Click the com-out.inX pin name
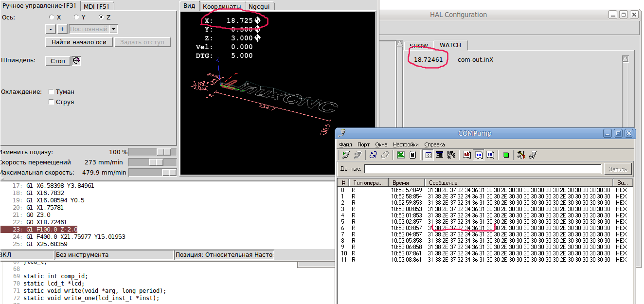The width and height of the screenshot is (644, 304). 476,60
